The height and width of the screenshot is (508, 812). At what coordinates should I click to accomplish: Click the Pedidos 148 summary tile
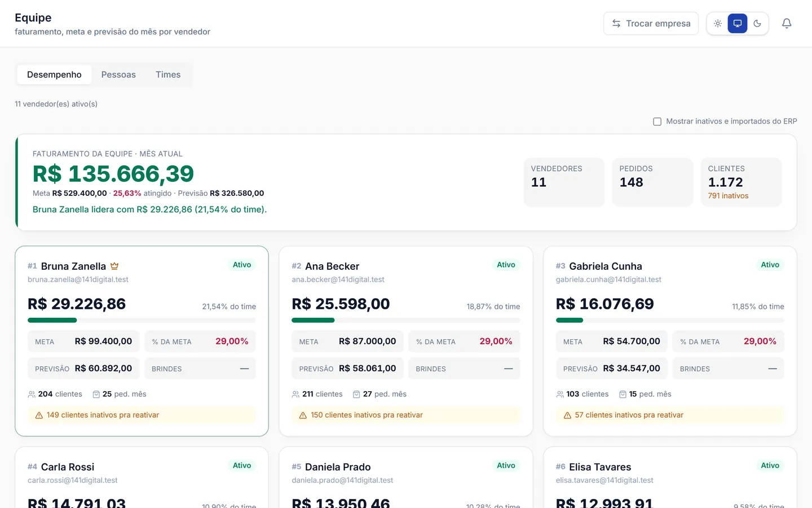[x=652, y=182]
